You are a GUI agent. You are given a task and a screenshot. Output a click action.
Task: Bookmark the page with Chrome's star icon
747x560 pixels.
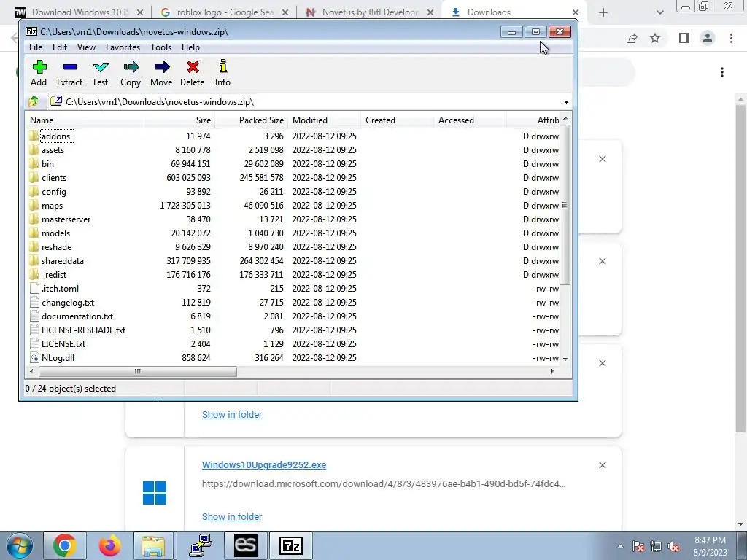click(655, 38)
